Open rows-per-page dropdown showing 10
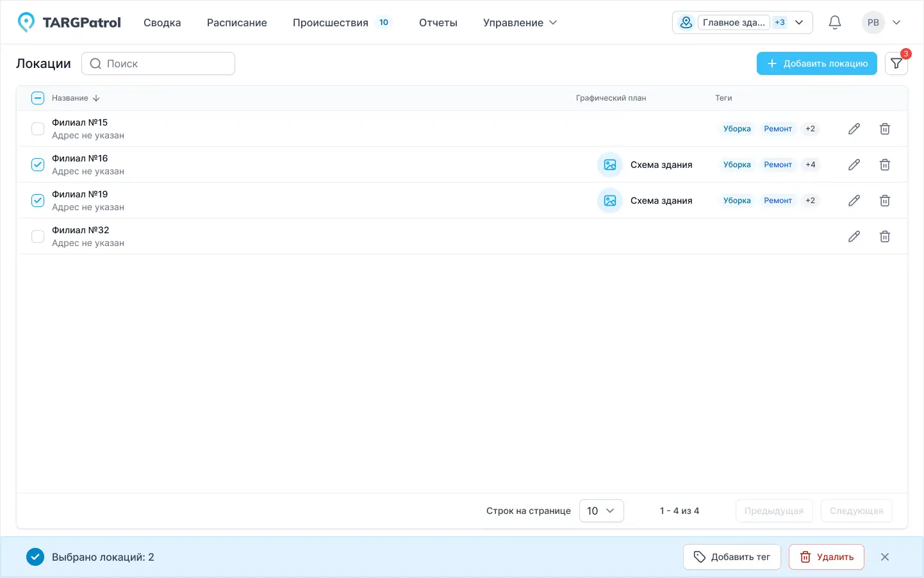 (x=602, y=511)
